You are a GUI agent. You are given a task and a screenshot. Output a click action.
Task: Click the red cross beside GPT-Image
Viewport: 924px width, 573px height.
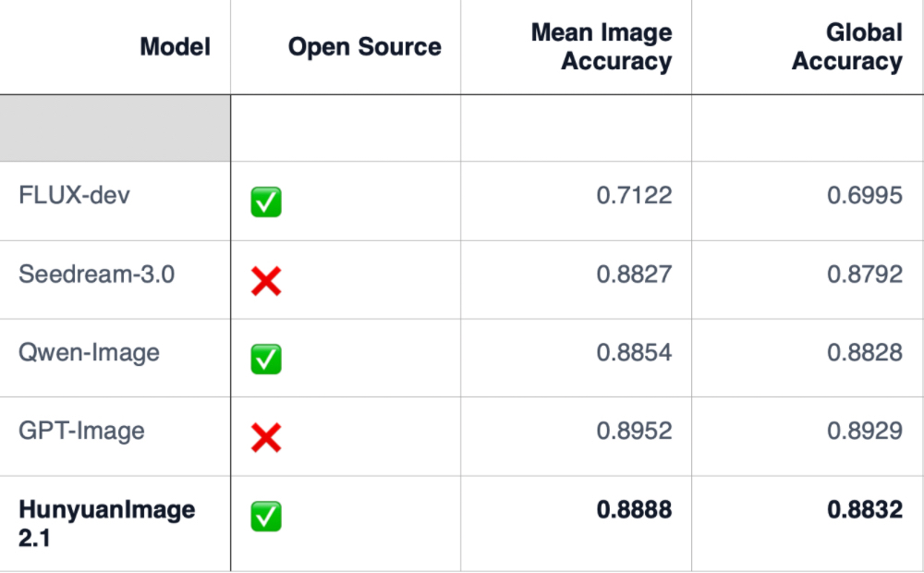(x=266, y=437)
